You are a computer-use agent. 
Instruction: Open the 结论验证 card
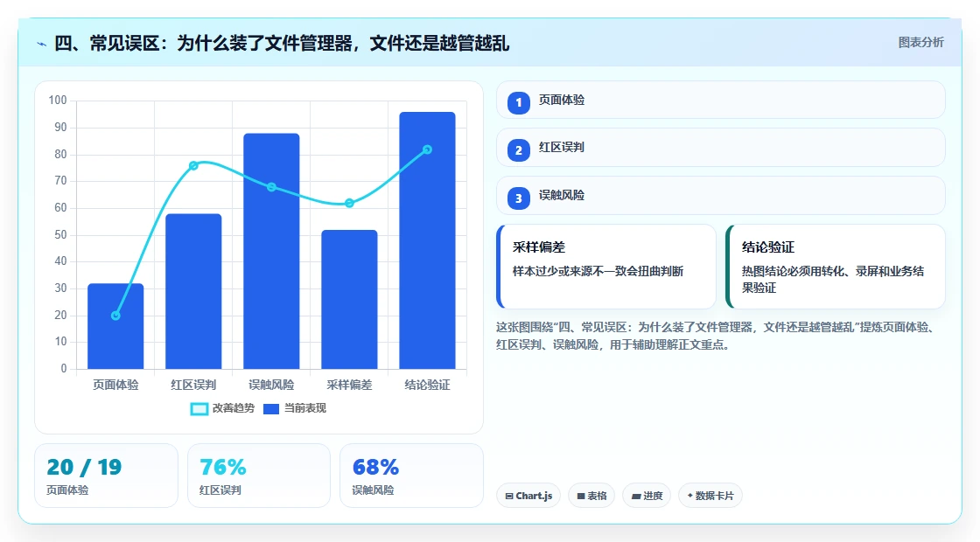(x=836, y=267)
